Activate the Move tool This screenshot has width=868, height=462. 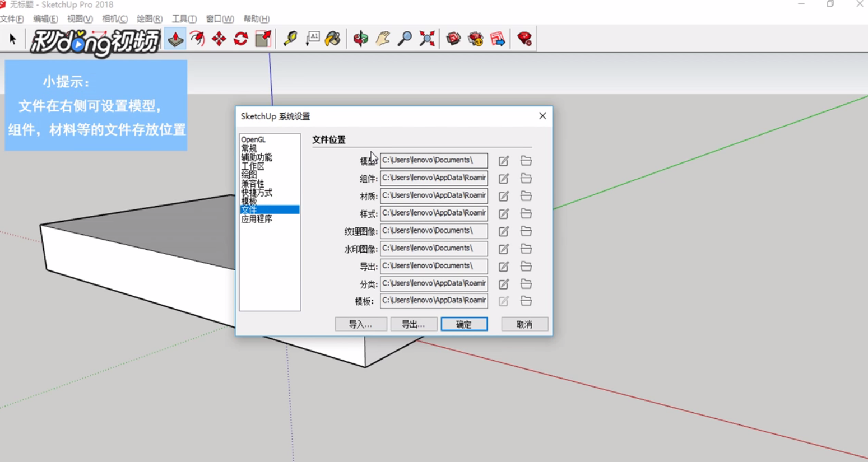click(x=219, y=38)
